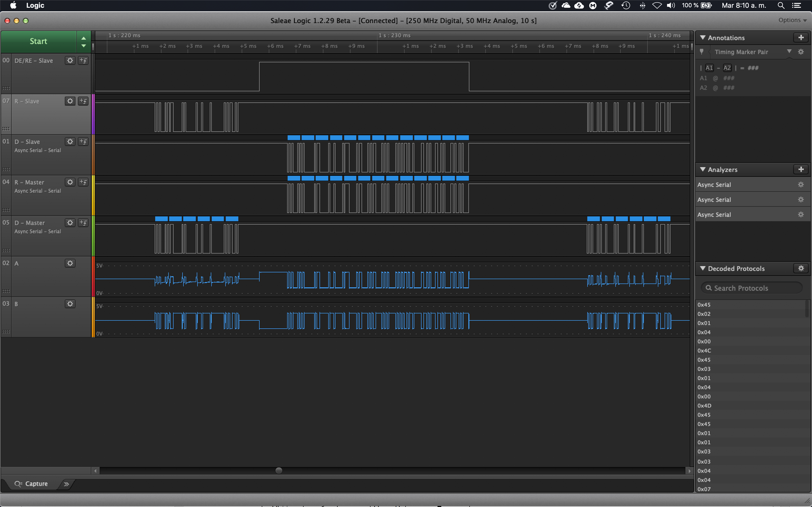The image size is (812, 507).
Task: Select the A2 timing marker
Action: [727, 68]
